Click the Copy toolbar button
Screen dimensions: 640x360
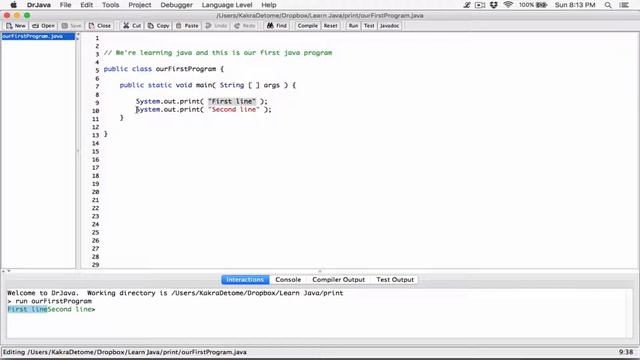point(158,26)
